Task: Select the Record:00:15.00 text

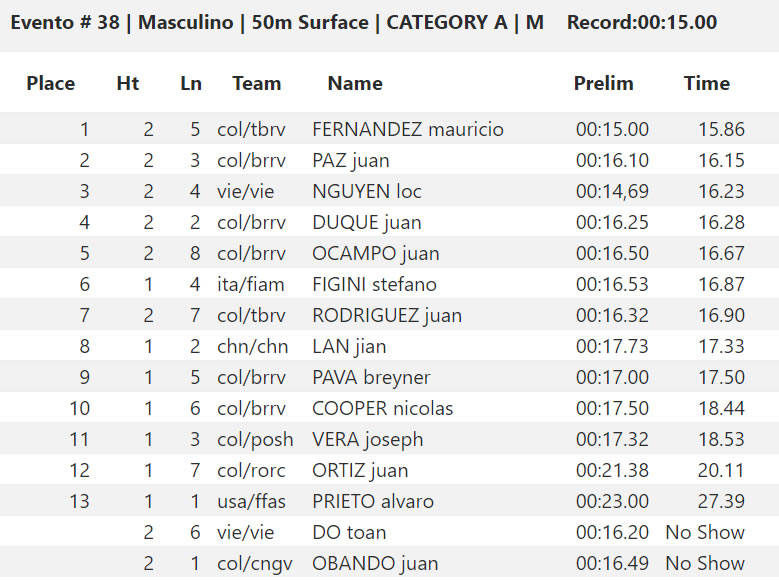Action: tap(642, 22)
